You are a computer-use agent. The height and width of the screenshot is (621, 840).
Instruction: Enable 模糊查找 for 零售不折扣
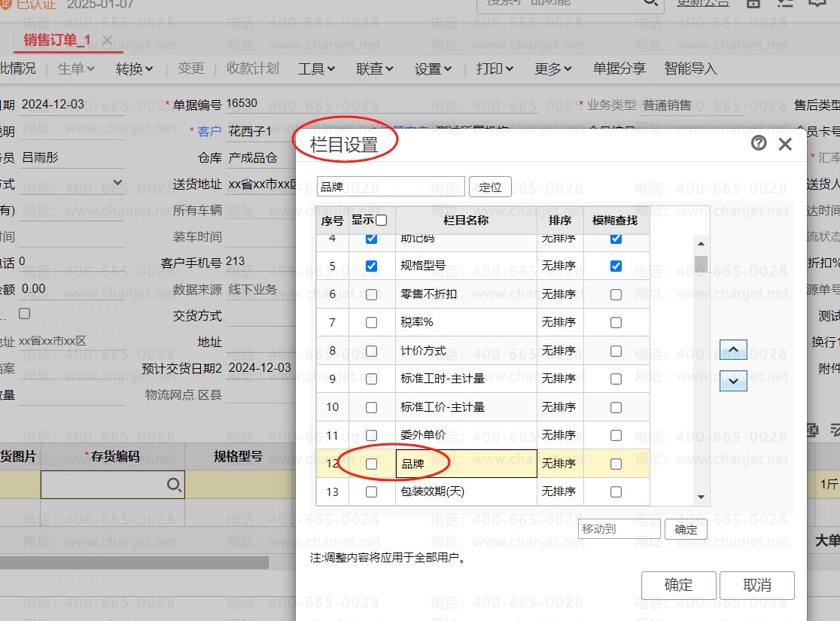click(x=616, y=295)
